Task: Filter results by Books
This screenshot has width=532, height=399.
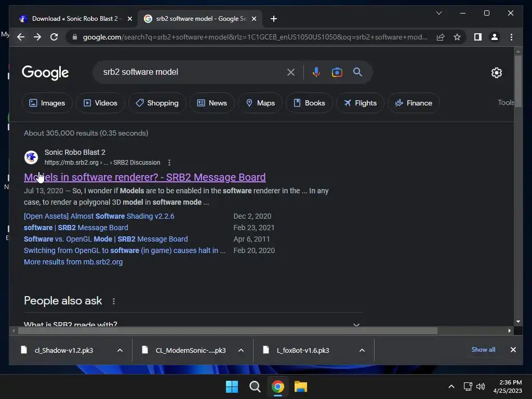Action: coord(309,103)
